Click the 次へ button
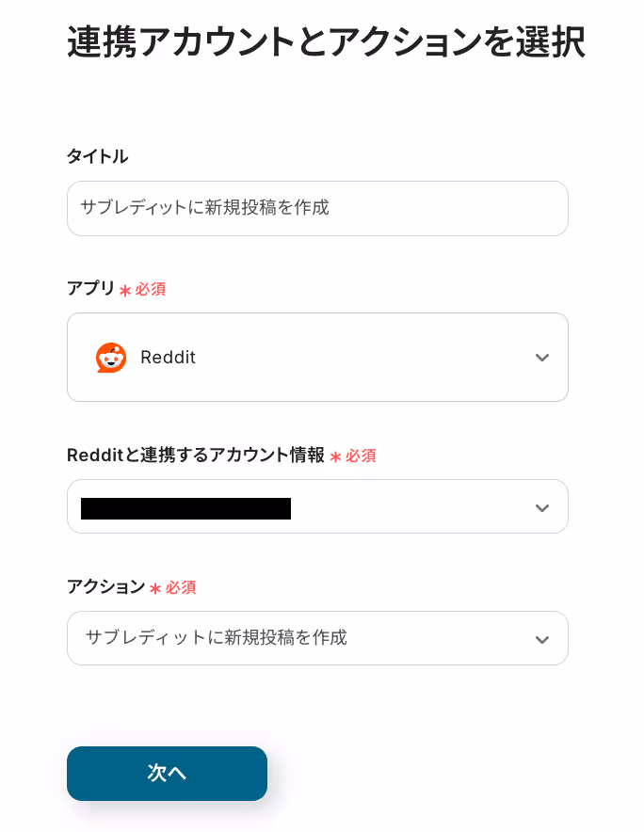Screen dimensions: 644x832 coord(167,774)
